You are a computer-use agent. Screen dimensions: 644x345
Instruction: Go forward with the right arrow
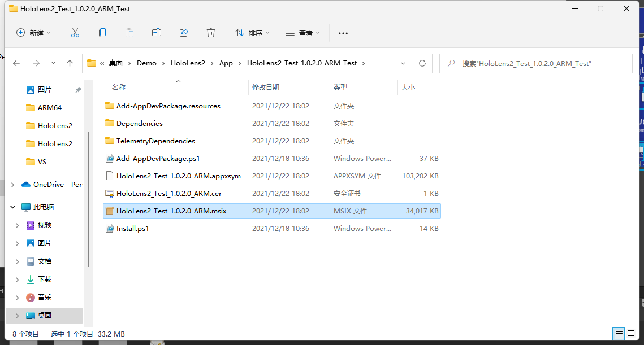(36, 63)
